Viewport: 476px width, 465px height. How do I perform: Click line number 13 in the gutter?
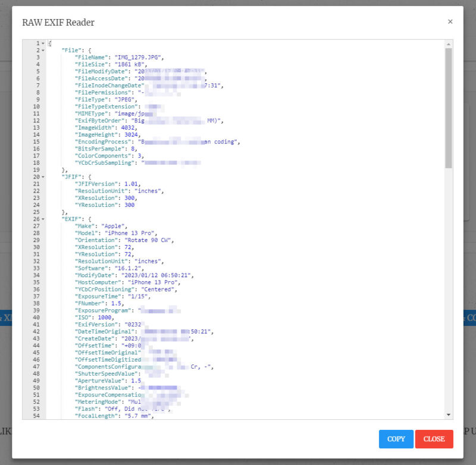point(37,127)
